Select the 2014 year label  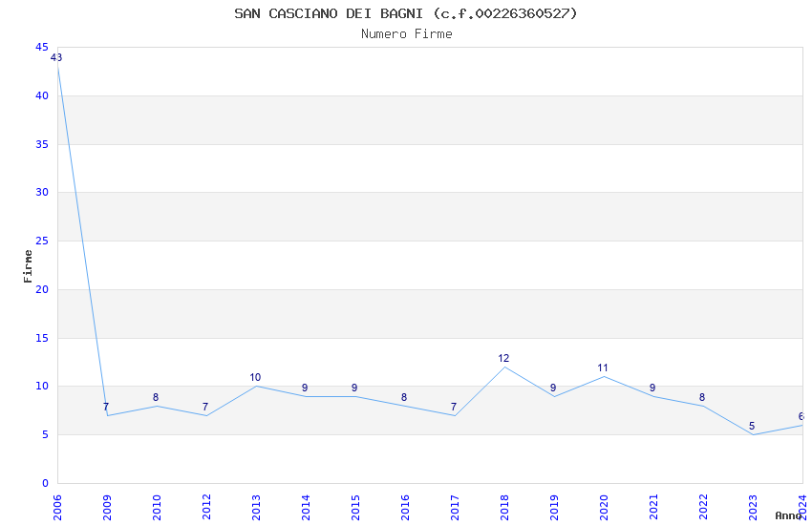pyautogui.click(x=306, y=508)
